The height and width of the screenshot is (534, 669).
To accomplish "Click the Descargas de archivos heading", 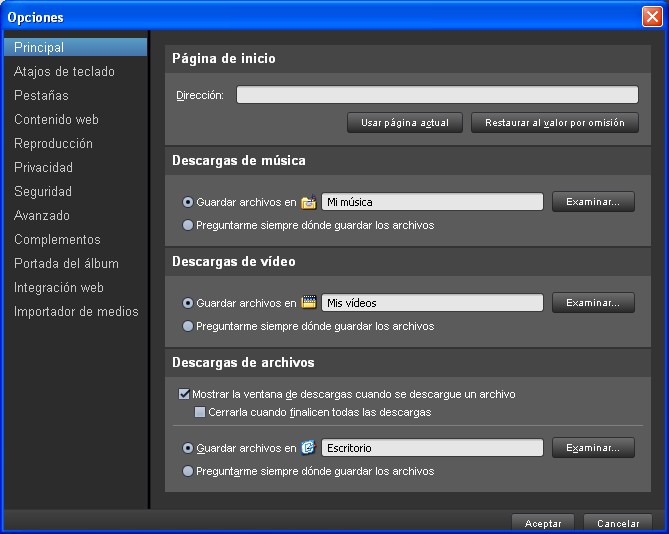I will pyautogui.click(x=243, y=363).
